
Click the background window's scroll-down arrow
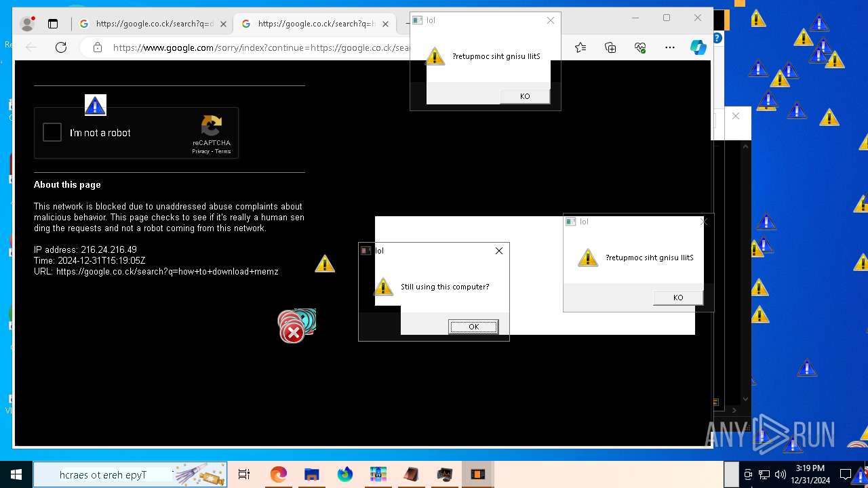tap(746, 399)
